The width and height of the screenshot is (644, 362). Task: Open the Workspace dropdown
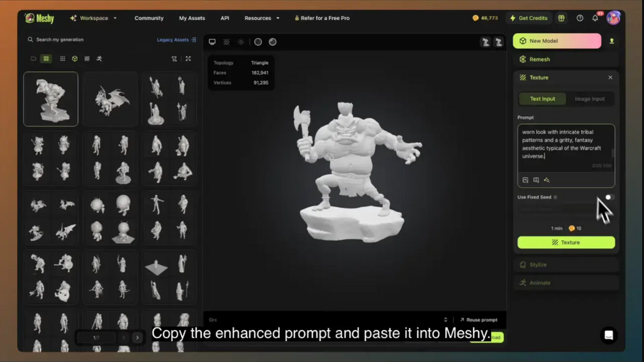click(x=93, y=18)
